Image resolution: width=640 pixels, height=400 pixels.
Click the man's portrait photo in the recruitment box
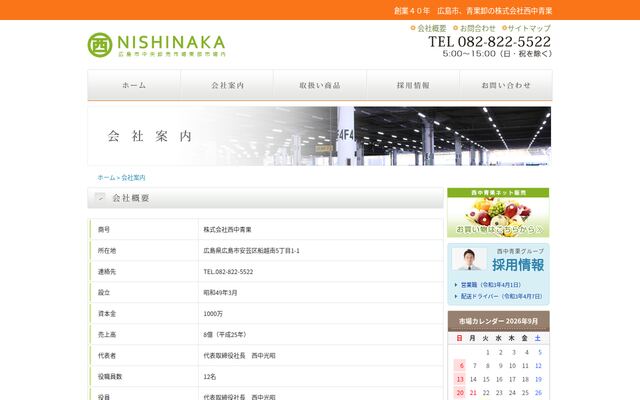pyautogui.click(x=469, y=260)
